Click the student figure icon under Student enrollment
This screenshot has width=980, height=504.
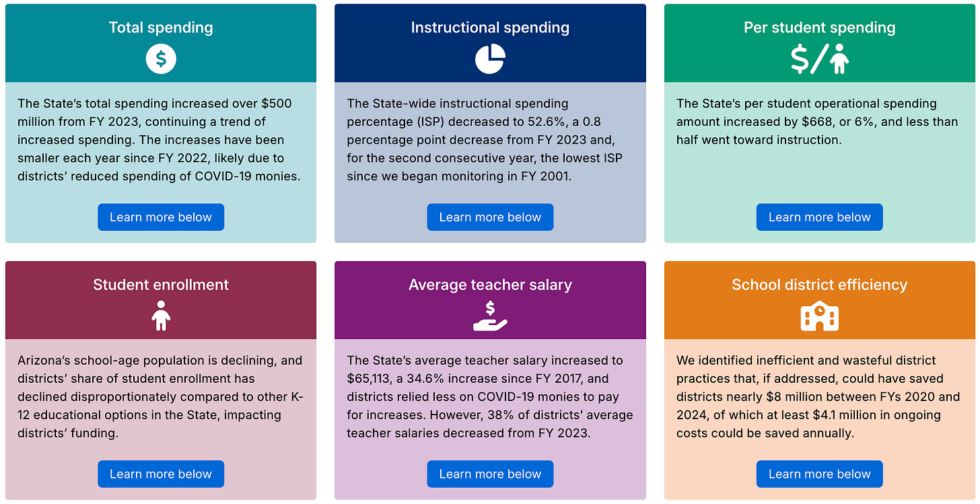(161, 316)
